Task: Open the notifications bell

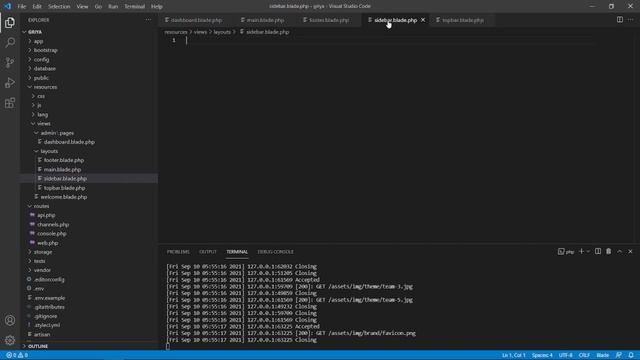Action: pyautogui.click(x=631, y=355)
